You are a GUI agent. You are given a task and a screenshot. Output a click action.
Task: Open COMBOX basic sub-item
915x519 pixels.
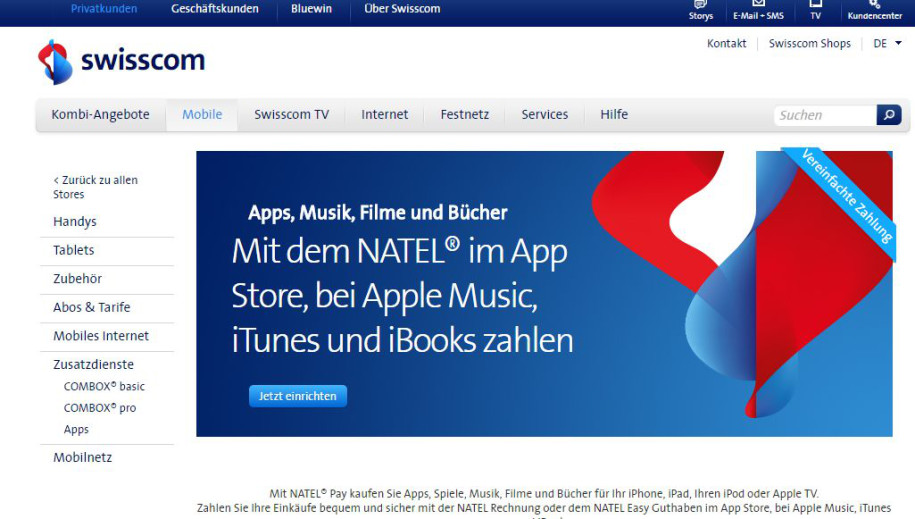coord(104,386)
